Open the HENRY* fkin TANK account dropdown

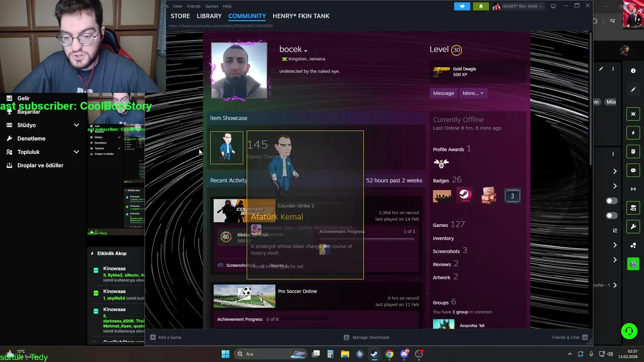click(x=518, y=6)
